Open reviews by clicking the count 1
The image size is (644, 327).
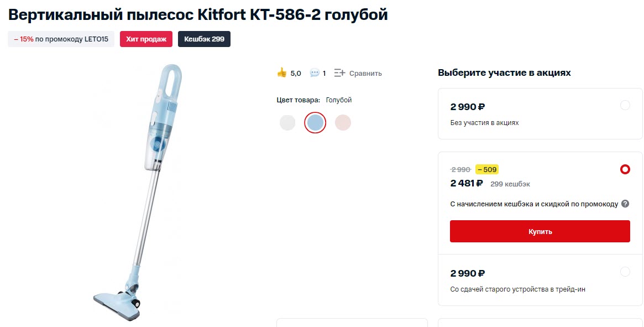point(323,72)
